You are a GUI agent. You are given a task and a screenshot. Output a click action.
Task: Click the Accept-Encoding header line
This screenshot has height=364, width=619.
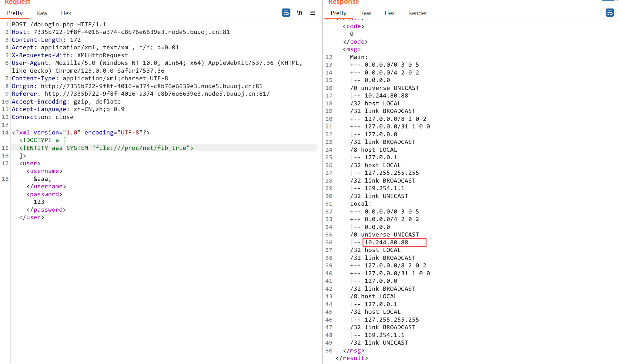click(66, 101)
